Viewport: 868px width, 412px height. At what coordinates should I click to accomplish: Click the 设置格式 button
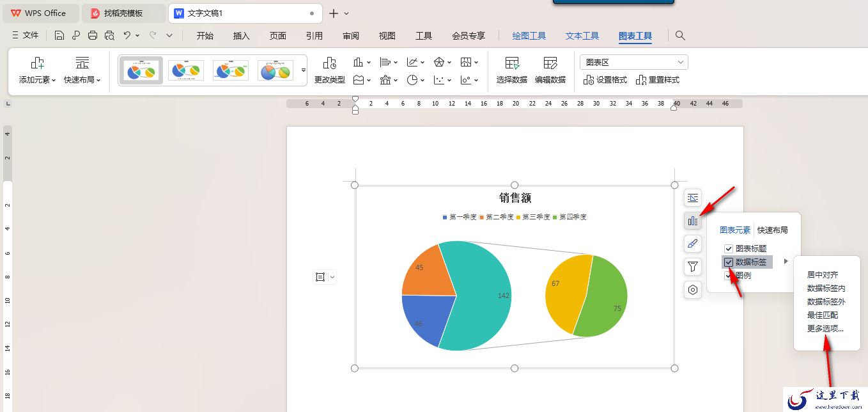tap(605, 80)
